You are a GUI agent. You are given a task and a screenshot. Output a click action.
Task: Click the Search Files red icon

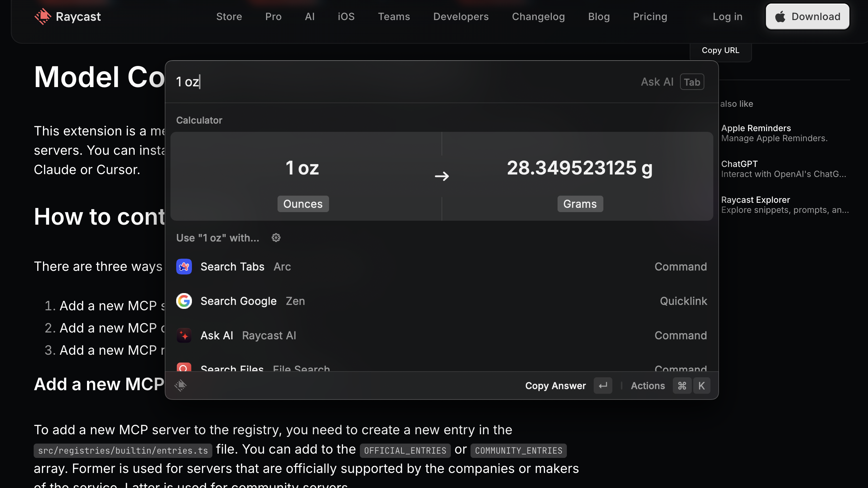click(184, 367)
